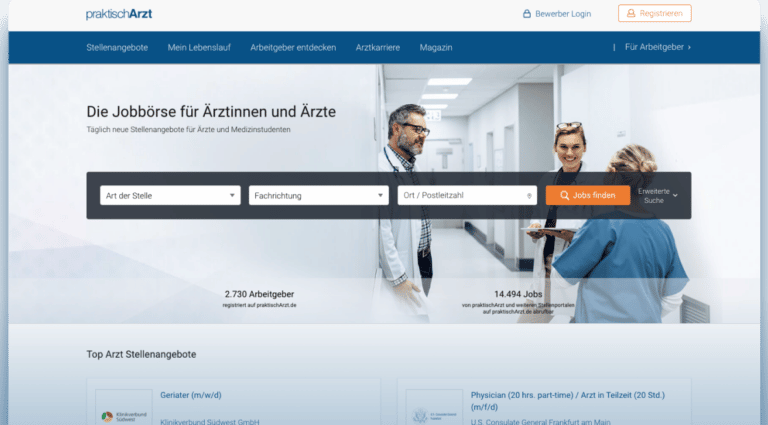Screen dimensions: 768x425
Task: Go to the Magazin section
Action: [436, 47]
